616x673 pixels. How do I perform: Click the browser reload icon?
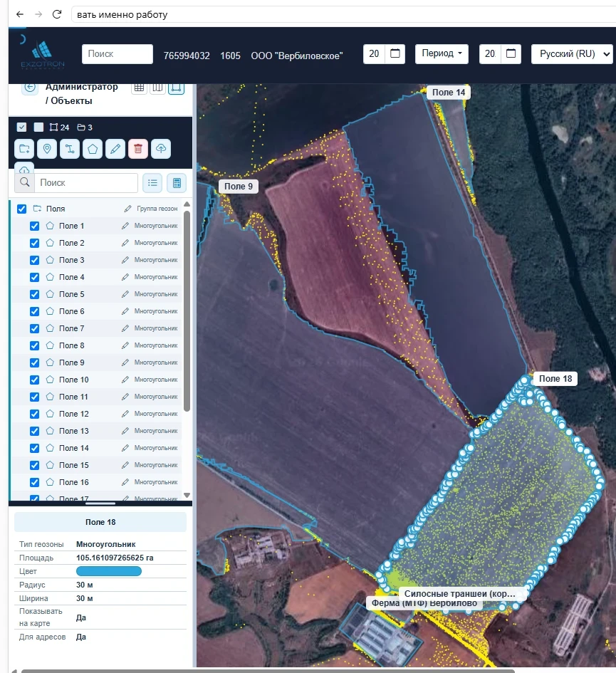click(57, 14)
